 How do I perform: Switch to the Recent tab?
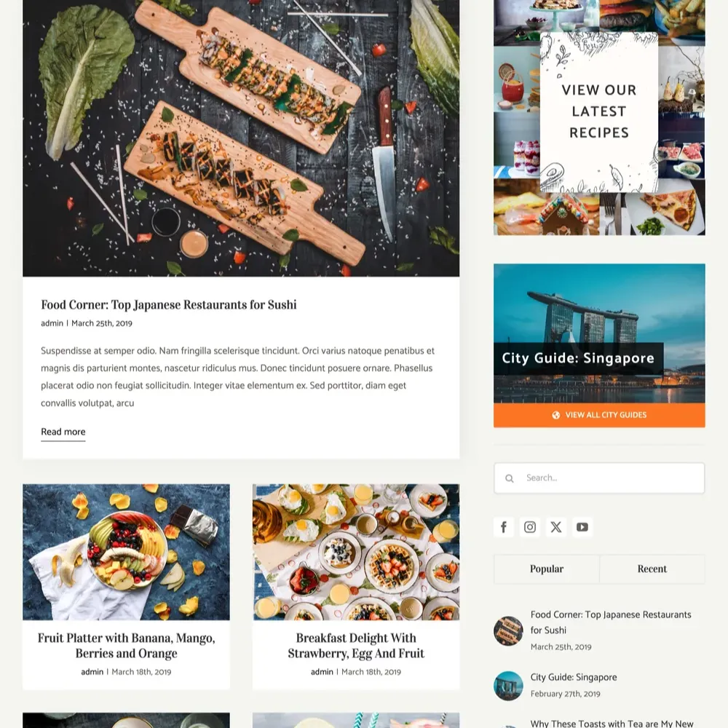point(652,569)
